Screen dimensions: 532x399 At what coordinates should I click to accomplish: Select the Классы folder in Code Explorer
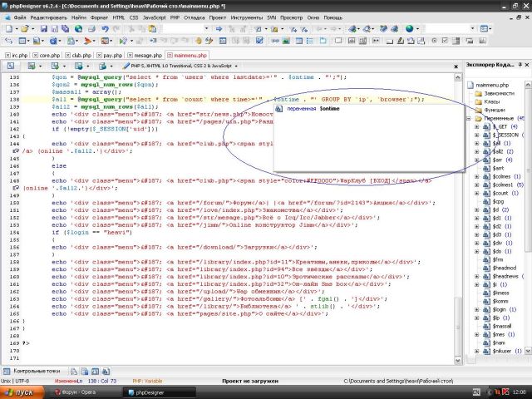click(x=492, y=101)
